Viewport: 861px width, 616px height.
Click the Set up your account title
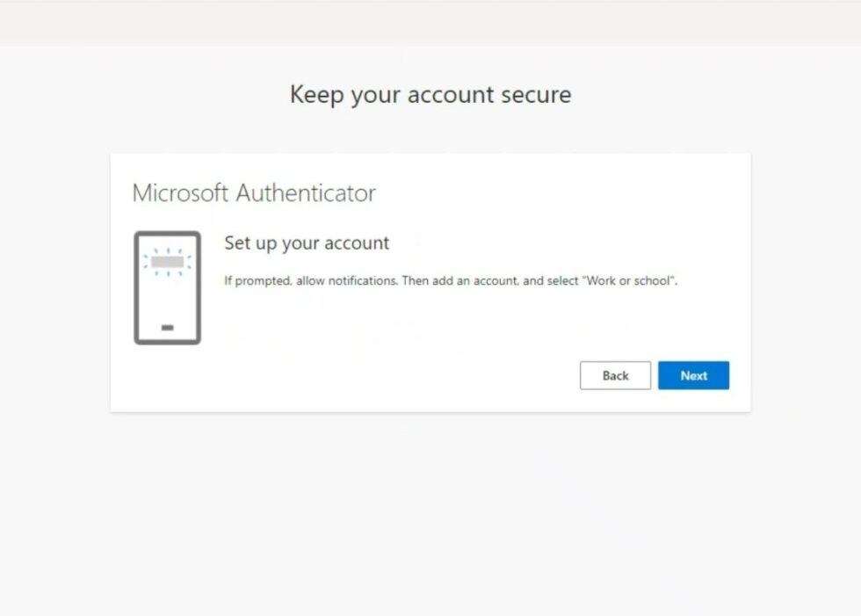pyautogui.click(x=306, y=243)
